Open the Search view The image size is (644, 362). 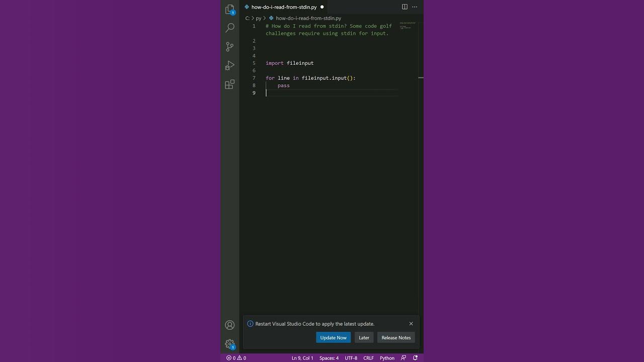pyautogui.click(x=230, y=28)
